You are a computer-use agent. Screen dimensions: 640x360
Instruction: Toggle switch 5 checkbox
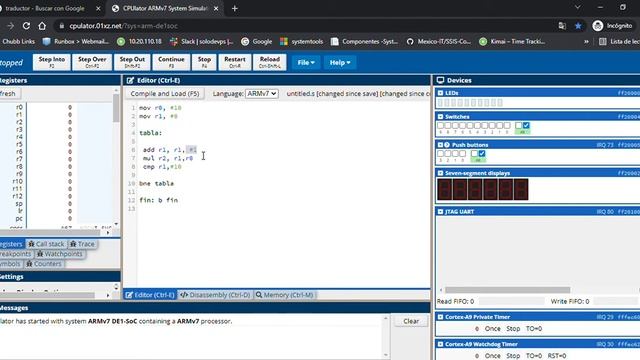coord(470,125)
